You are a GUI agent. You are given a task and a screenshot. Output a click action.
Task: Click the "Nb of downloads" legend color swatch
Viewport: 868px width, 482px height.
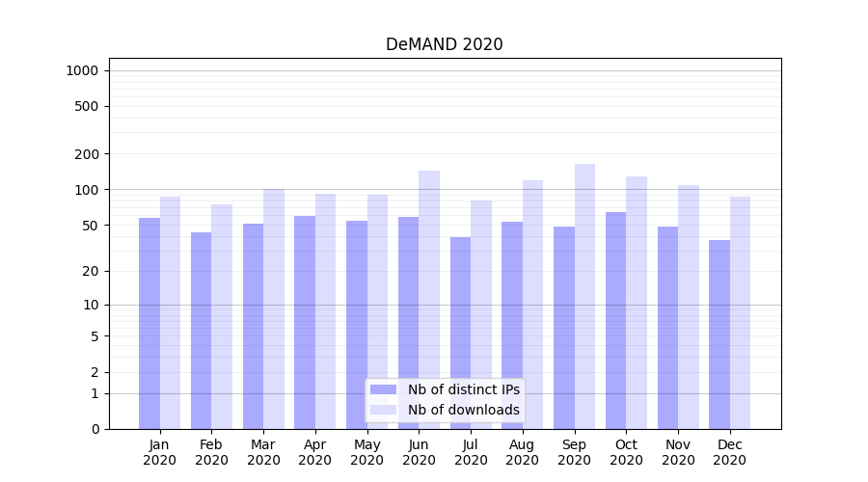point(383,410)
